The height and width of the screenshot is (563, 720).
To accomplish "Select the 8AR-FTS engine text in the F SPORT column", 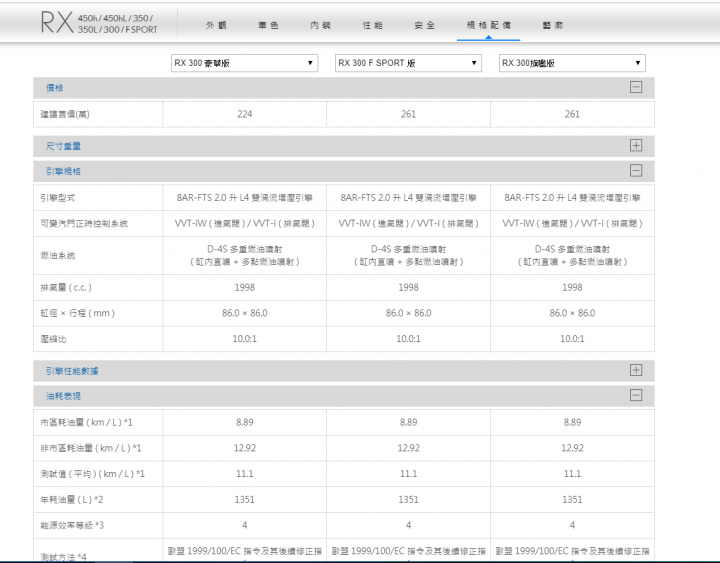I will point(408,197).
